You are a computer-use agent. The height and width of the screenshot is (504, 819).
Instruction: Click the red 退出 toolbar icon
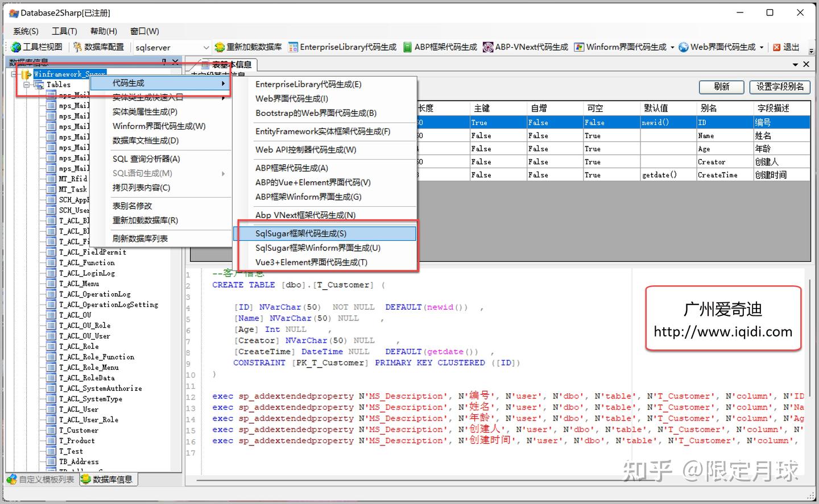pos(776,47)
